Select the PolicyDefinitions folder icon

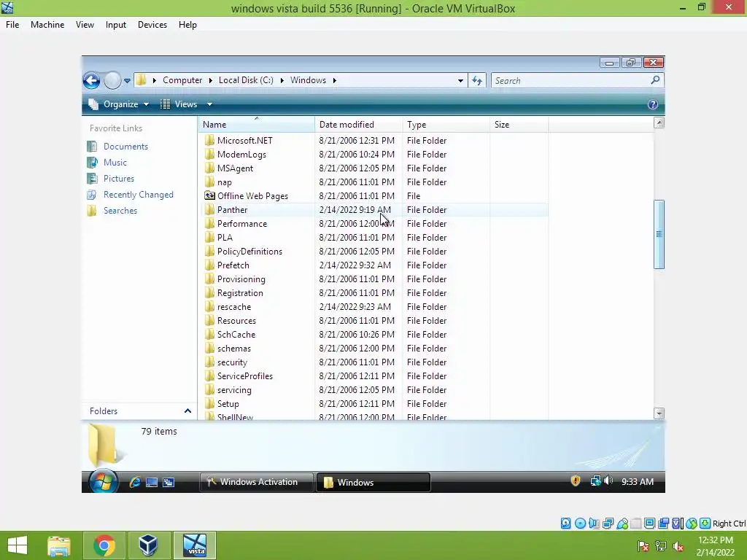pos(209,251)
